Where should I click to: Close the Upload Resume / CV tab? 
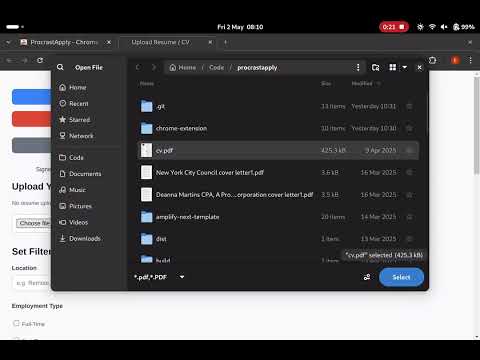click(210, 42)
